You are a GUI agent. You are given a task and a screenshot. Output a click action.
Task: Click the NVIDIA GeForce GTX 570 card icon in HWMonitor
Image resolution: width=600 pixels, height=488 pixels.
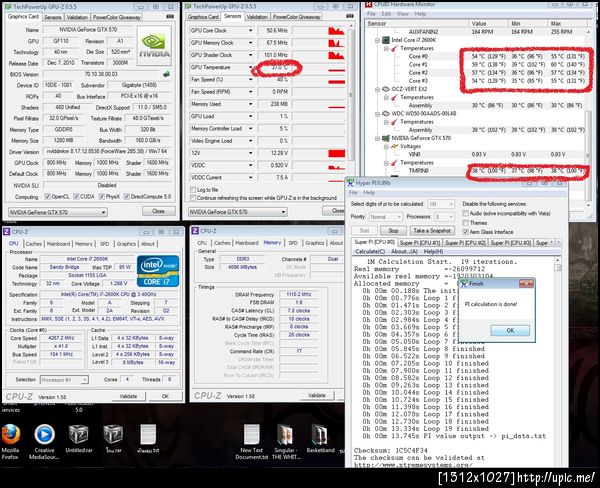click(386, 138)
